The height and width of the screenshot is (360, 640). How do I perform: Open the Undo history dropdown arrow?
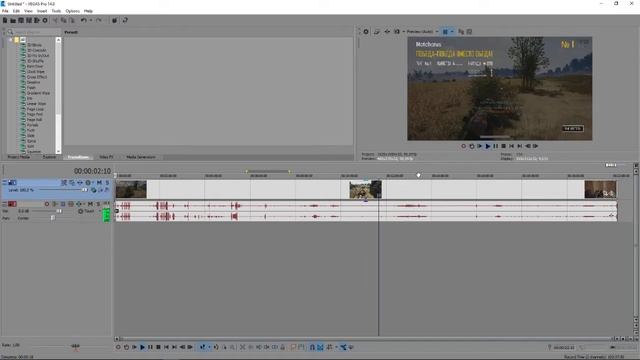point(90,20)
